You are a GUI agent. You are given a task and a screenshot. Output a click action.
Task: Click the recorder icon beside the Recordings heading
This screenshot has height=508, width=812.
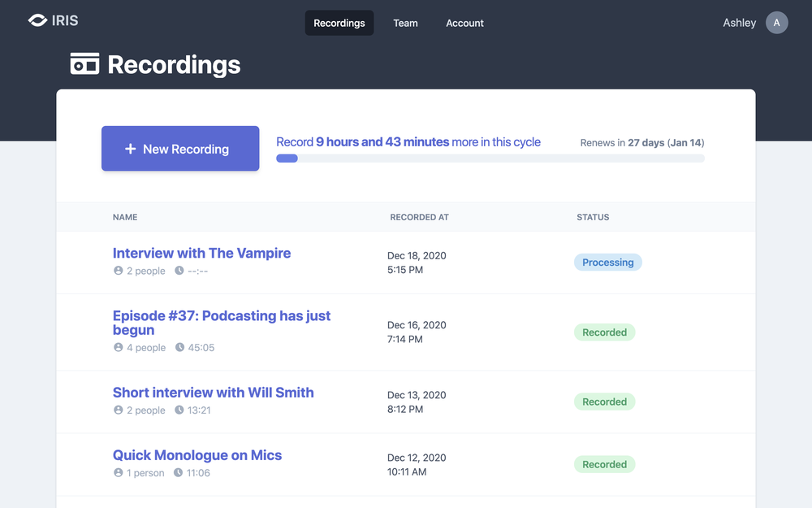[84, 63]
